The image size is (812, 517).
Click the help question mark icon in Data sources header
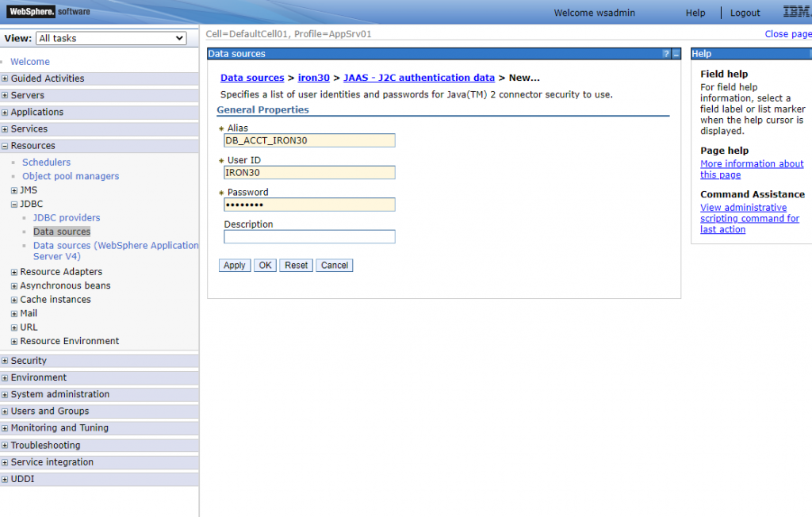click(666, 54)
